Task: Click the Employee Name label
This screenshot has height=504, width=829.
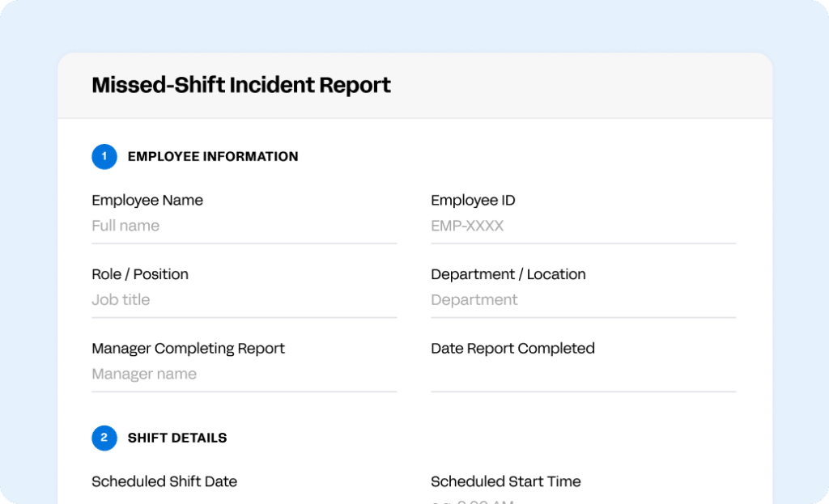Action: click(x=147, y=201)
